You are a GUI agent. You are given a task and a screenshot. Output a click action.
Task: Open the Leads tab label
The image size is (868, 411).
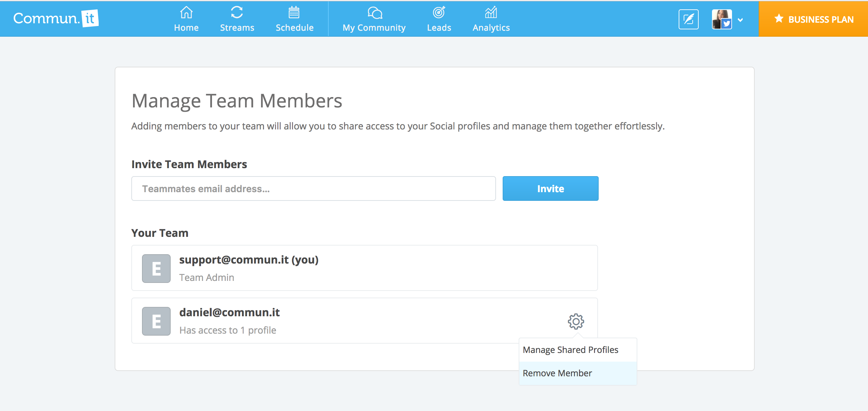click(x=439, y=28)
